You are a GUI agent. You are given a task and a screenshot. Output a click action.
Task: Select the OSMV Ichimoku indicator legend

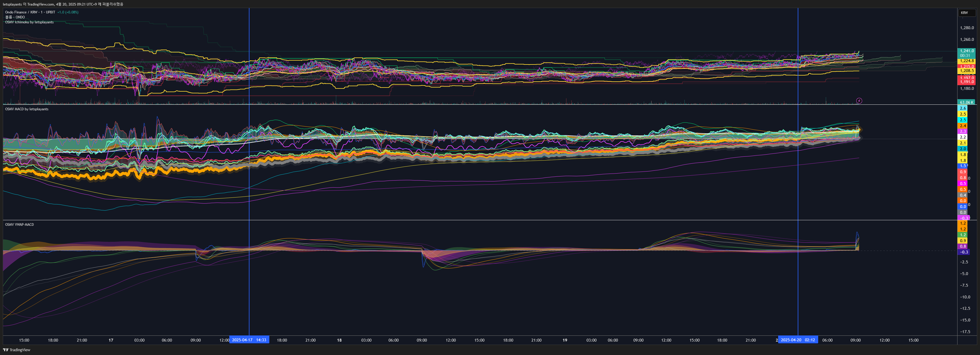(29, 22)
